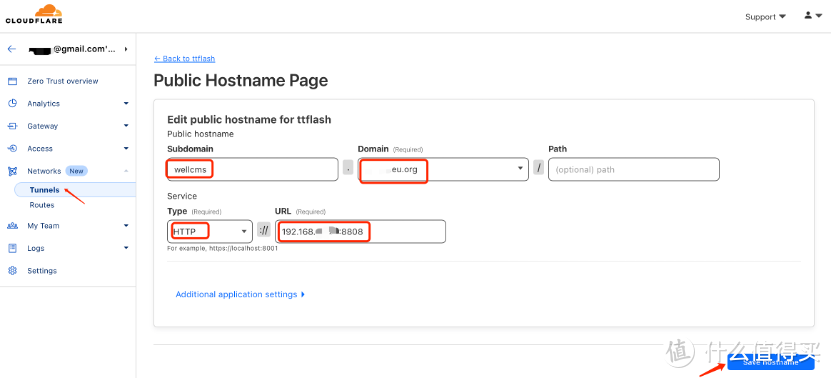Click the gmail.com account name

[72, 49]
